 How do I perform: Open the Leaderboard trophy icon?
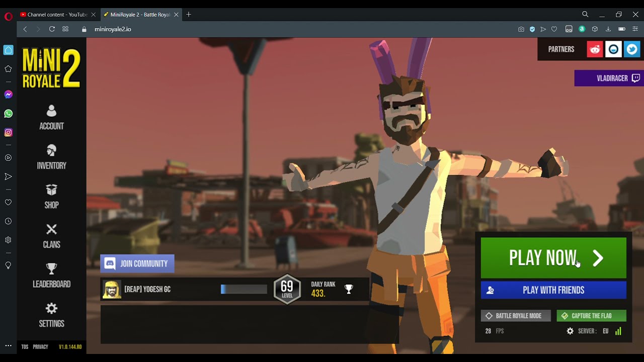(x=51, y=268)
